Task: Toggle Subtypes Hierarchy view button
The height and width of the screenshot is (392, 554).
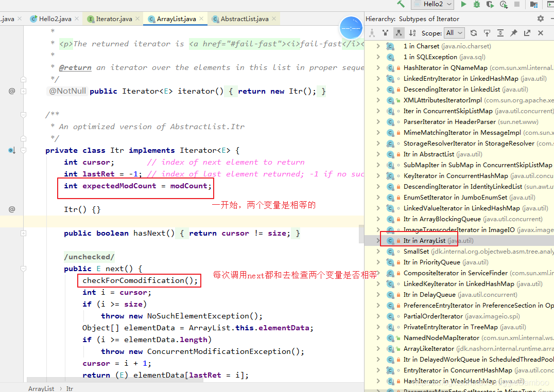Action: coord(399,33)
